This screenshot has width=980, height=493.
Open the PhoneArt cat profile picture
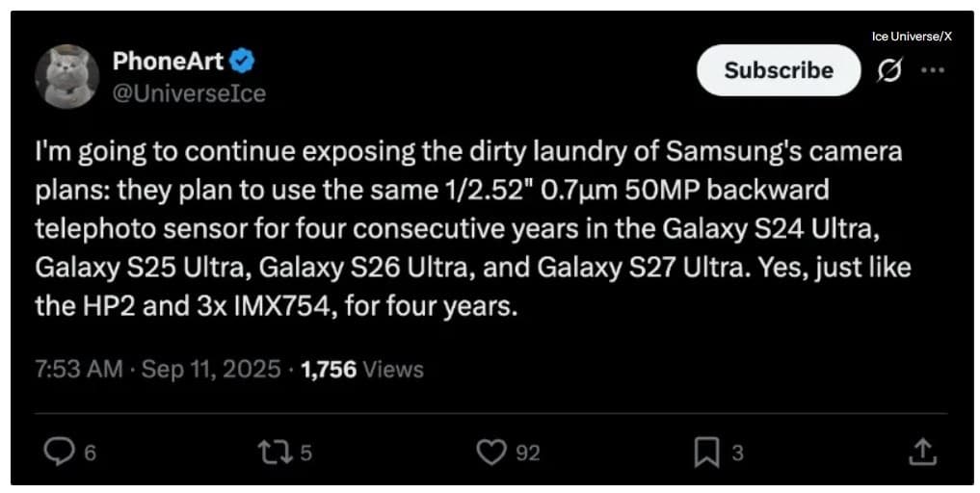point(67,76)
